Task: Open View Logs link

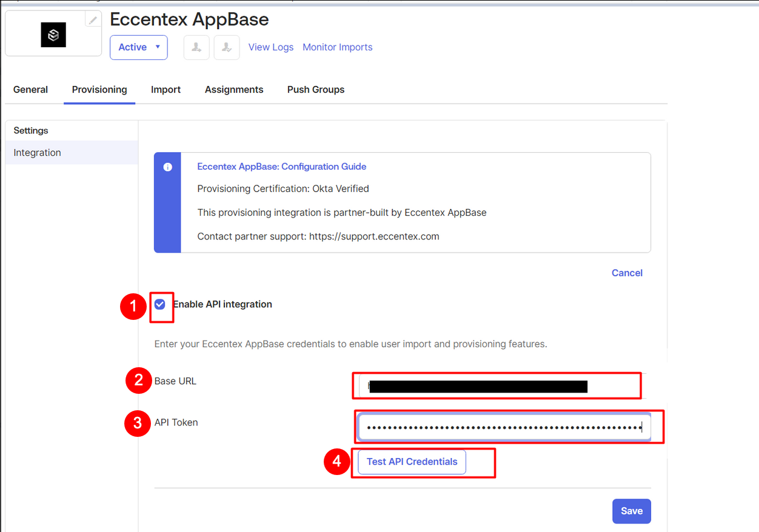Action: [x=271, y=47]
